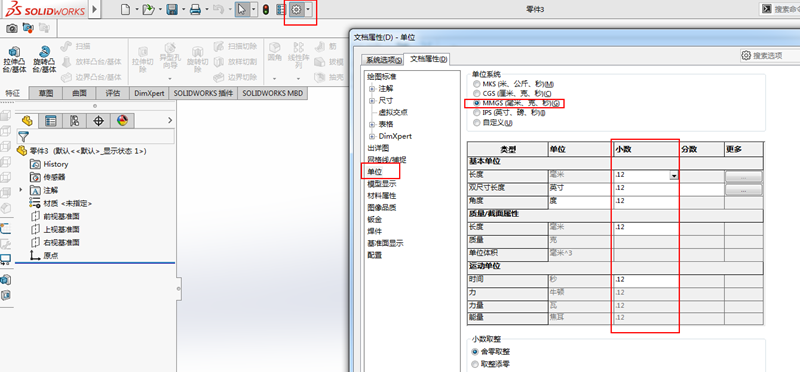Switch to 评估 ribbon tab
The width and height of the screenshot is (800, 372).
[113, 93]
